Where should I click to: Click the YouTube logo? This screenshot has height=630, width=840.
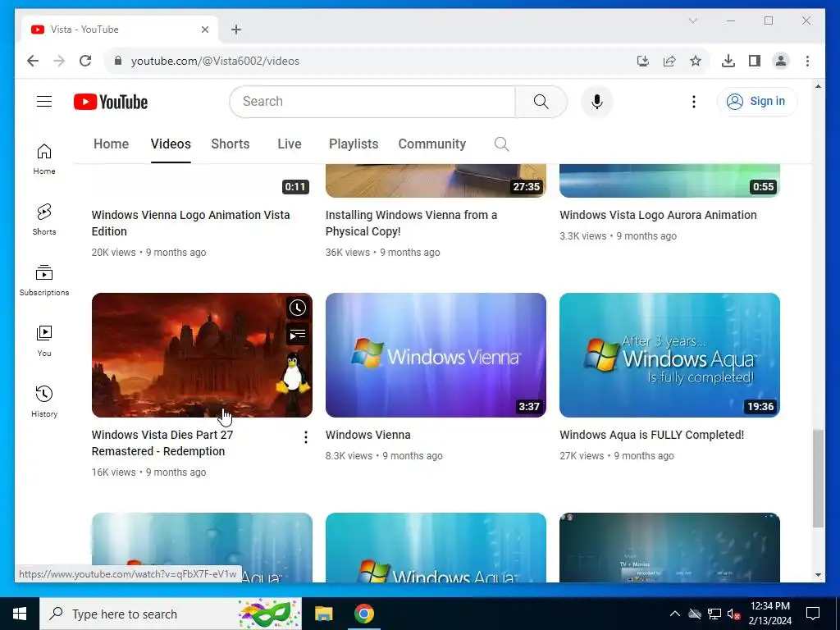[x=111, y=102]
